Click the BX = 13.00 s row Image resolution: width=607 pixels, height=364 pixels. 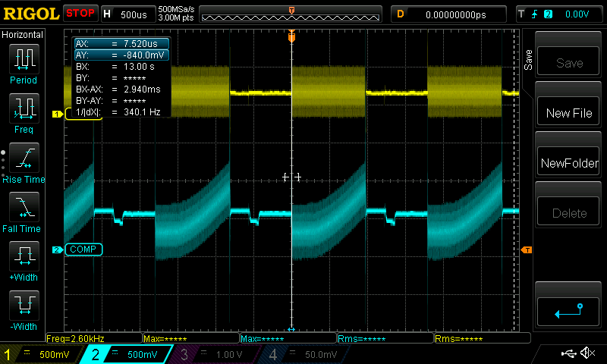click(x=121, y=67)
